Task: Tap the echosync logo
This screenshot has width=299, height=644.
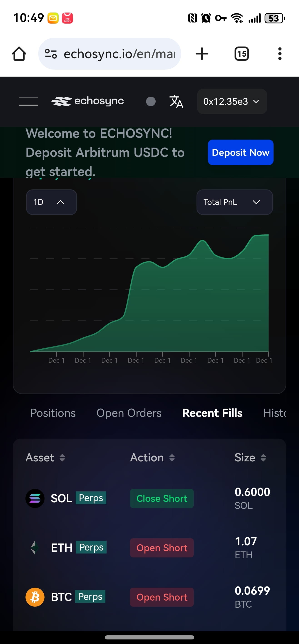Action: pos(87,101)
